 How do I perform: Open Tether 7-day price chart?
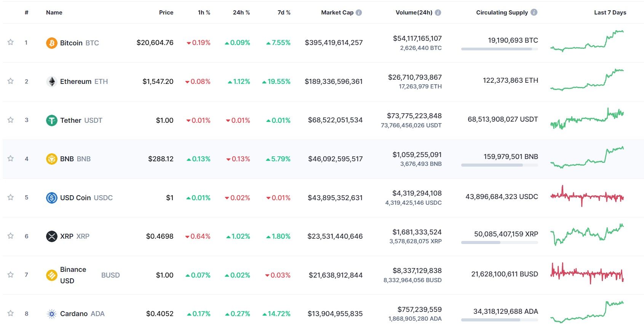(587, 119)
